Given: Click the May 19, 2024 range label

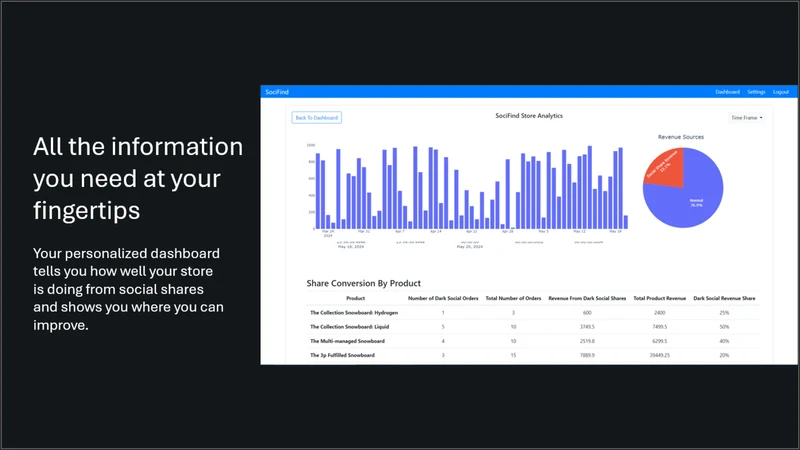Looking at the screenshot, I should click(351, 247).
